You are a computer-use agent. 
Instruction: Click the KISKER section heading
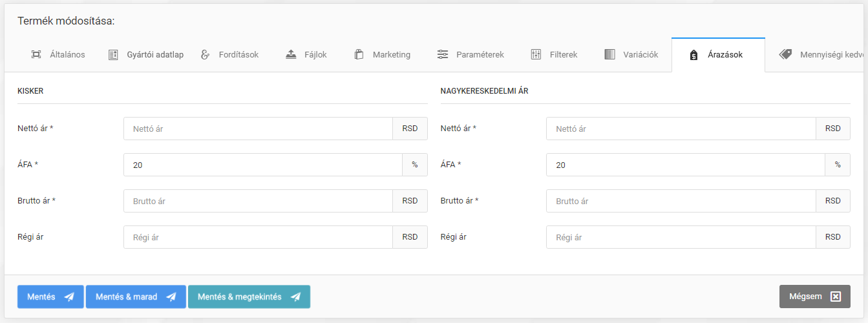click(30, 91)
